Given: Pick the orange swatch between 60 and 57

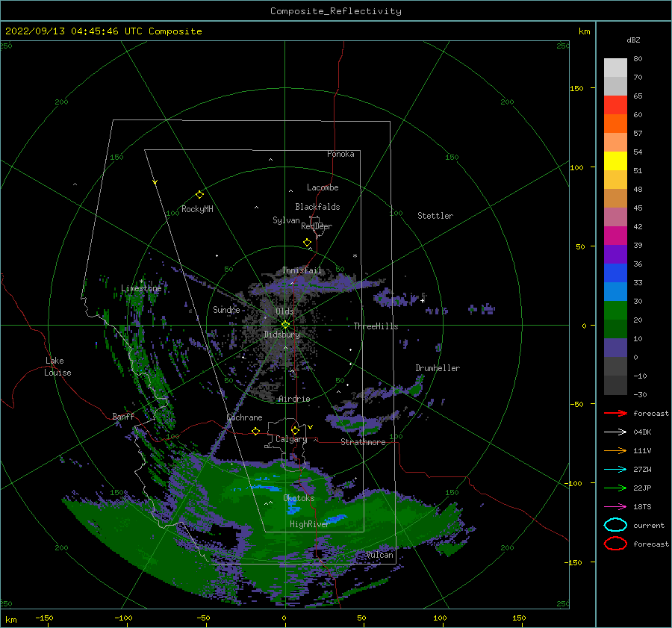Looking at the screenshot, I should tap(615, 124).
